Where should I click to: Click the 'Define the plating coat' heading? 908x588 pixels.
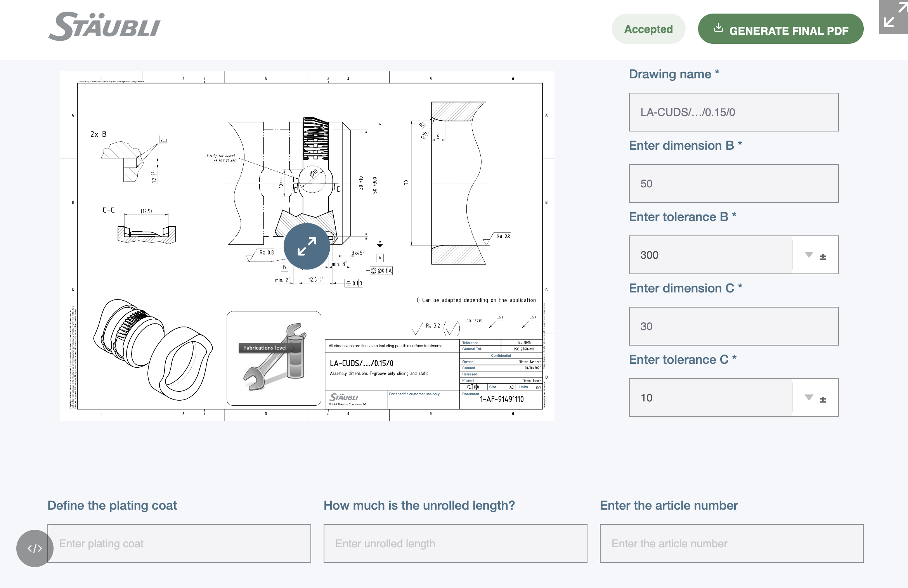point(112,505)
